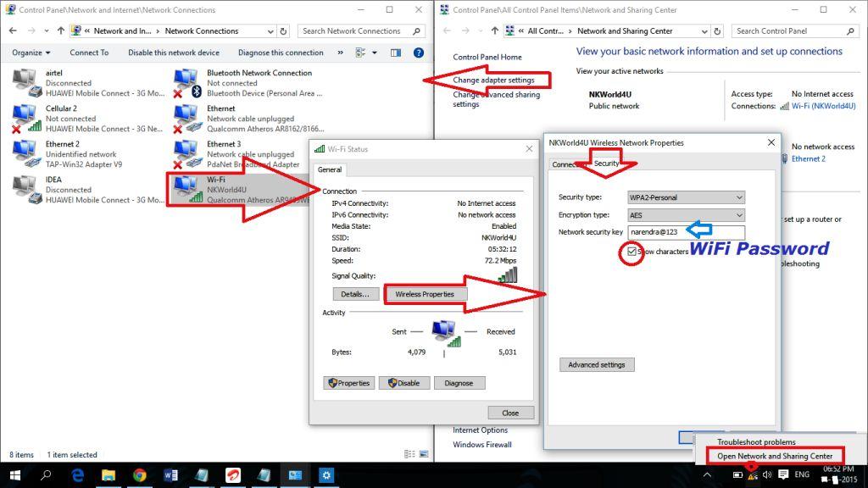This screenshot has height=488, width=868.
Task: Open Windows Firewall link
Action: coord(482,445)
